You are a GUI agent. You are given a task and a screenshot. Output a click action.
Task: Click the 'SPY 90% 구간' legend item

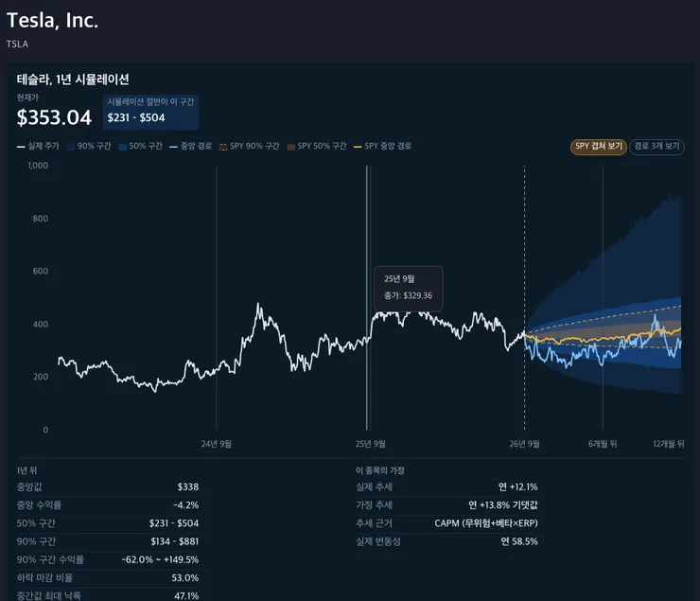[x=249, y=146]
